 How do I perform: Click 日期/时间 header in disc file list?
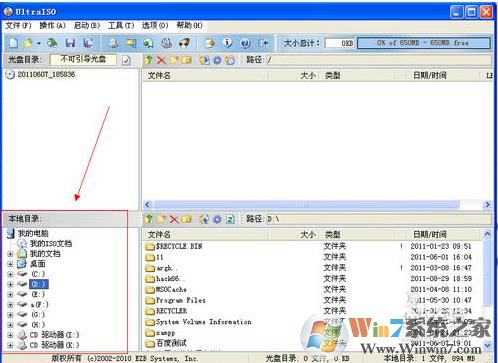coord(430,76)
